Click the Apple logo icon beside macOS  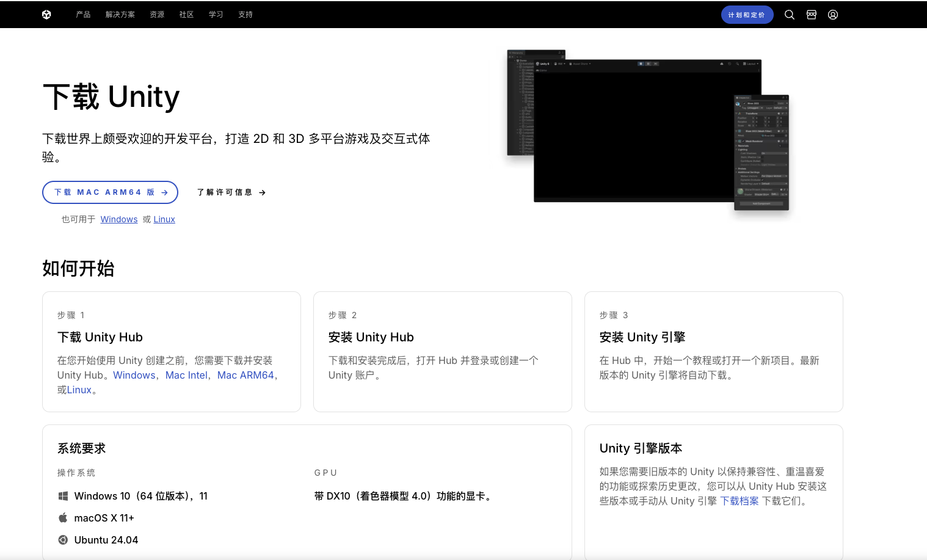pyautogui.click(x=63, y=518)
